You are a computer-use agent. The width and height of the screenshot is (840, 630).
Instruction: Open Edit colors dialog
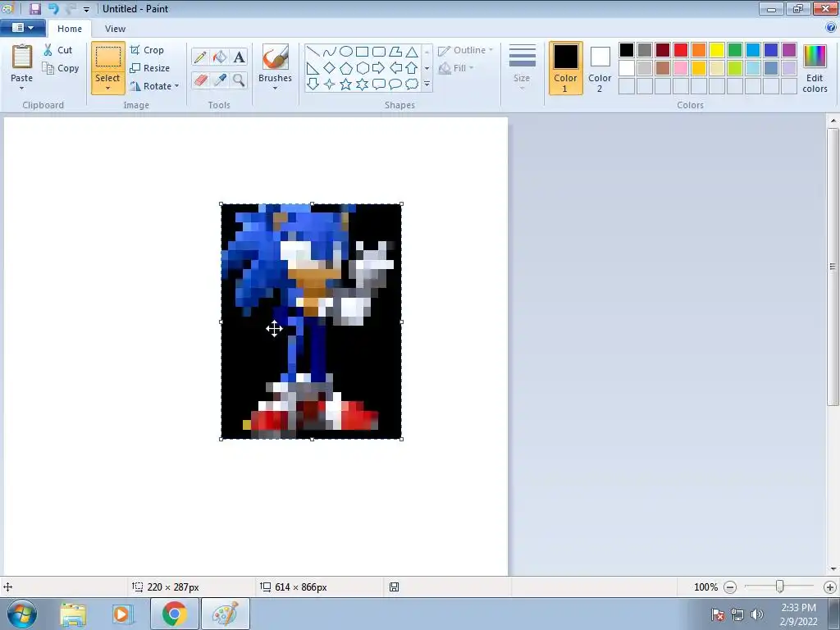coord(815,68)
